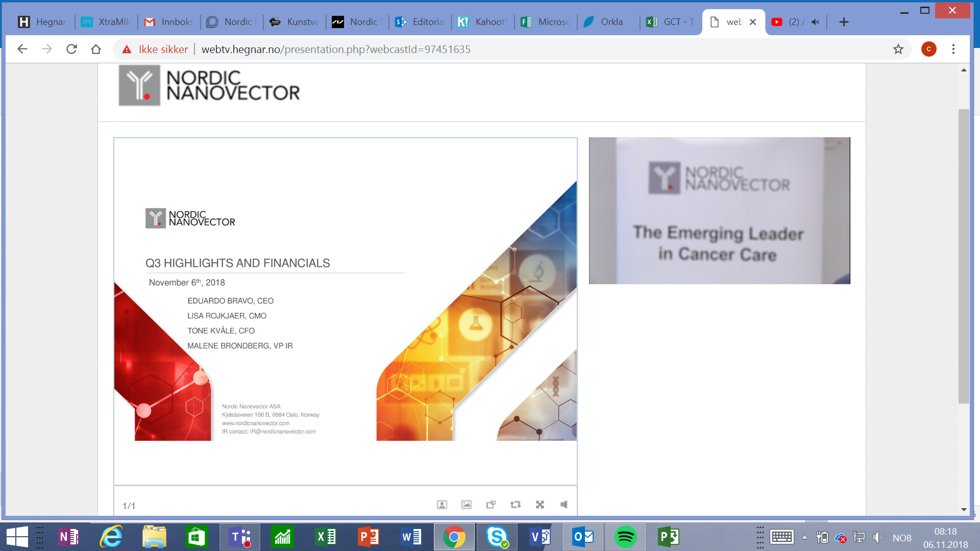The height and width of the screenshot is (551, 980).
Task: Click the webcast video thumbnail
Action: (x=720, y=211)
